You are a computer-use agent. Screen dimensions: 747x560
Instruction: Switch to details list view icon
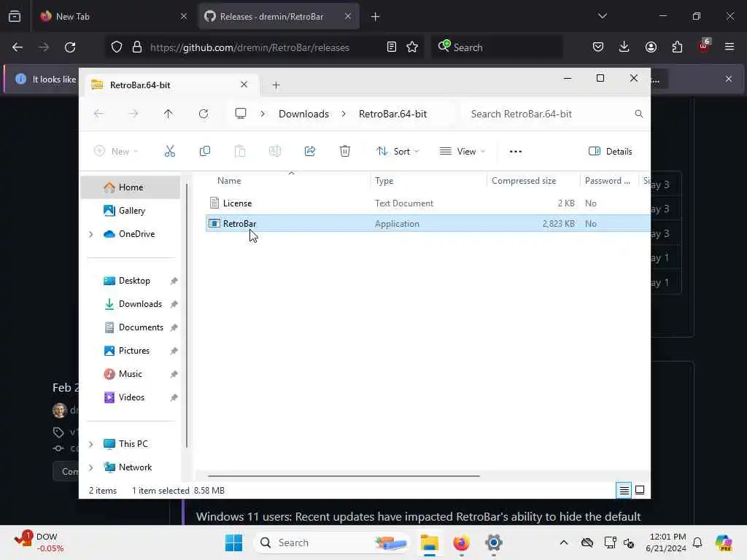coord(624,490)
